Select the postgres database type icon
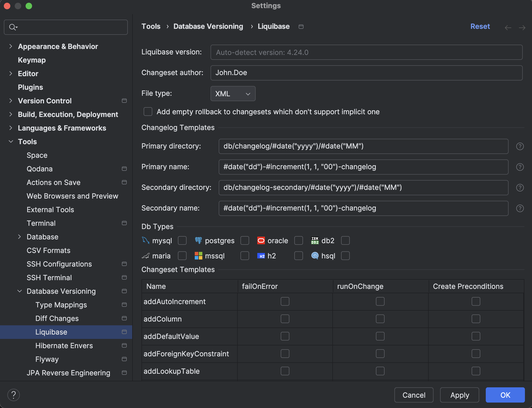 [x=199, y=240]
